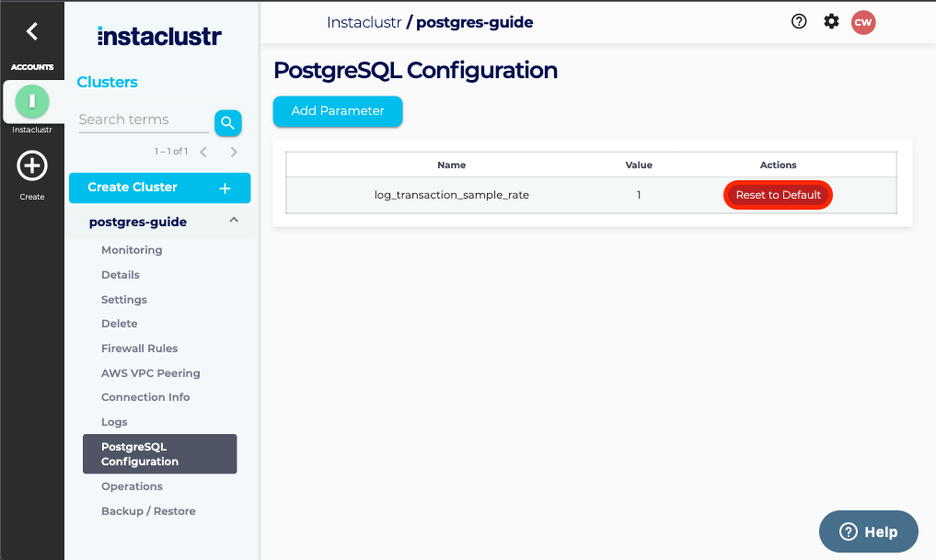The image size is (936, 560).
Task: Click the cluster search magnifier button
Action: click(x=227, y=122)
